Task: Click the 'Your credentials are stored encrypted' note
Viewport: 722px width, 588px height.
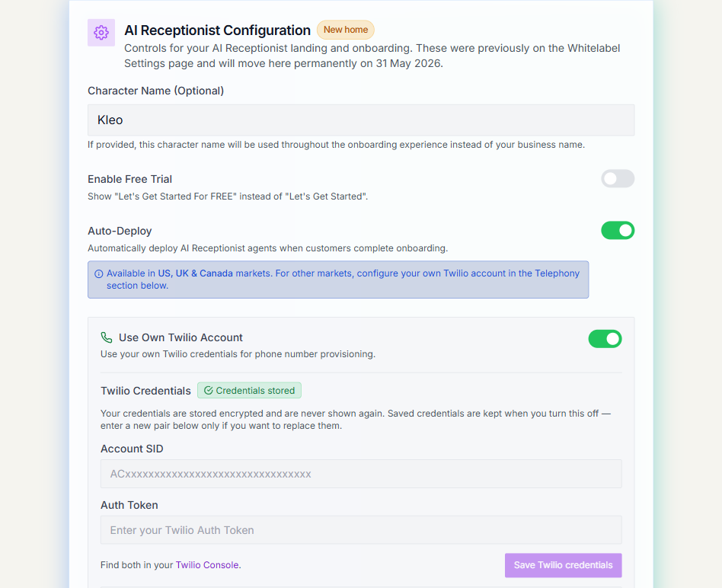Action: 356,420
